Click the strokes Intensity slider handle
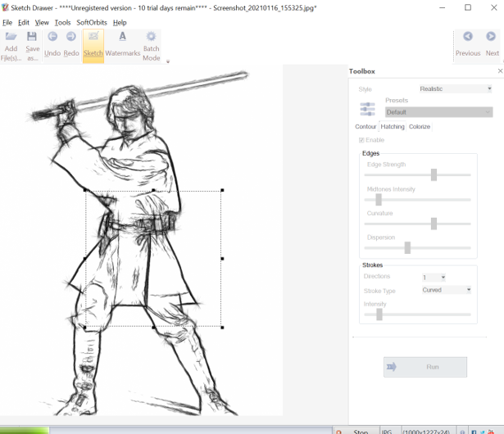 click(379, 314)
